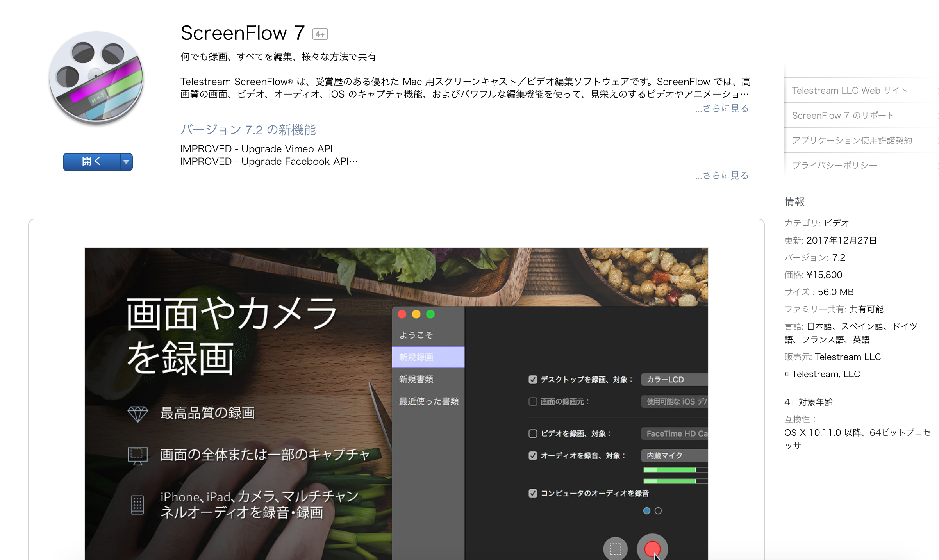
Task: Toggle ビデオを録画 checkbox
Action: click(x=533, y=433)
